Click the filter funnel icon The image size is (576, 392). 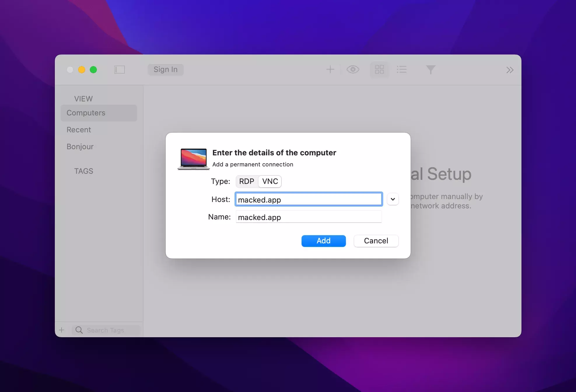pyautogui.click(x=430, y=69)
